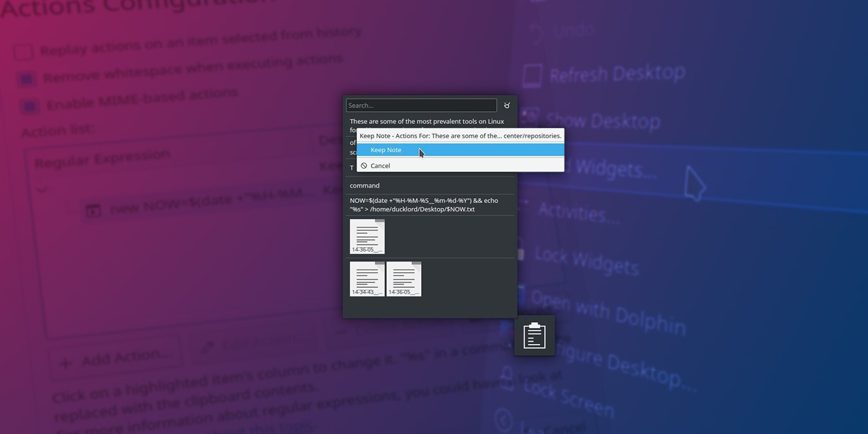The height and width of the screenshot is (434, 868).
Task: Click the clipboard icon on the desktop
Action: point(534,334)
